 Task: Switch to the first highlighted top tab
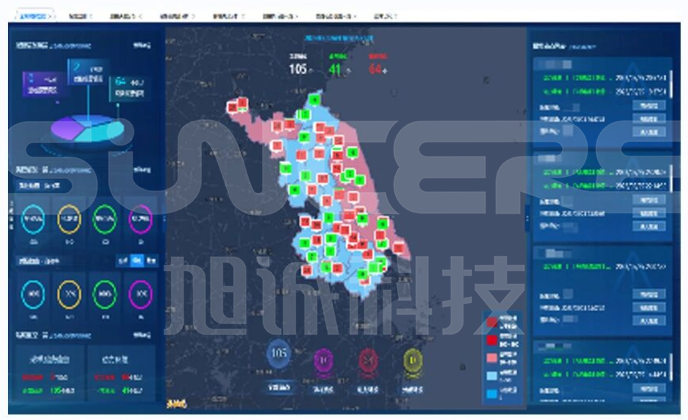pyautogui.click(x=35, y=16)
